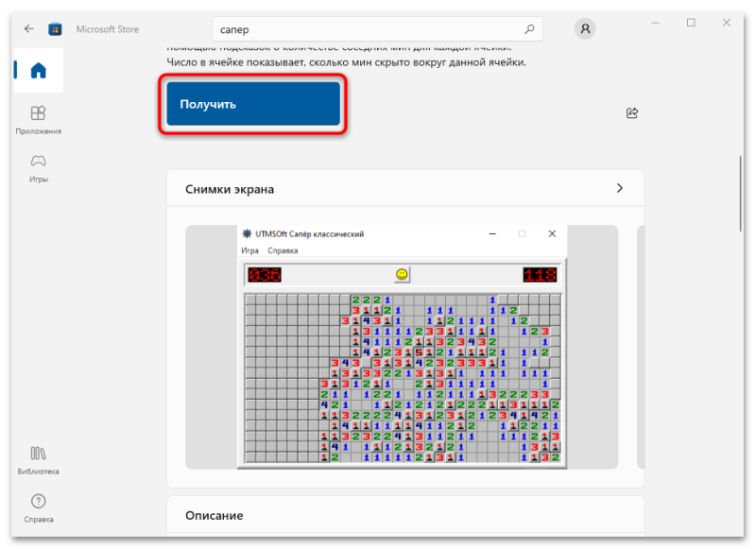This screenshot has height=549, width=756.
Task: Open the Игры section
Action: (39, 169)
